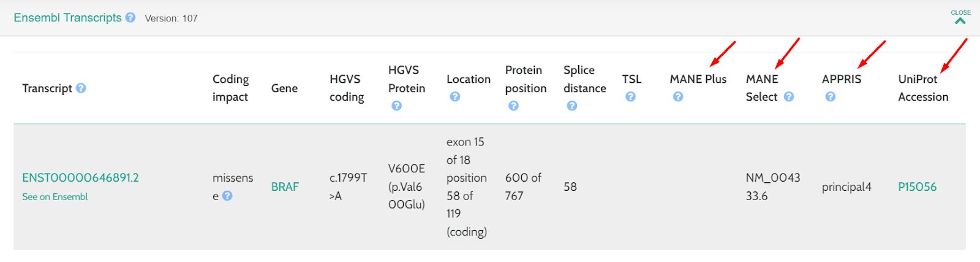The height and width of the screenshot is (262, 980).
Task: Open transcript ENST00000646891.2 link
Action: point(80,178)
